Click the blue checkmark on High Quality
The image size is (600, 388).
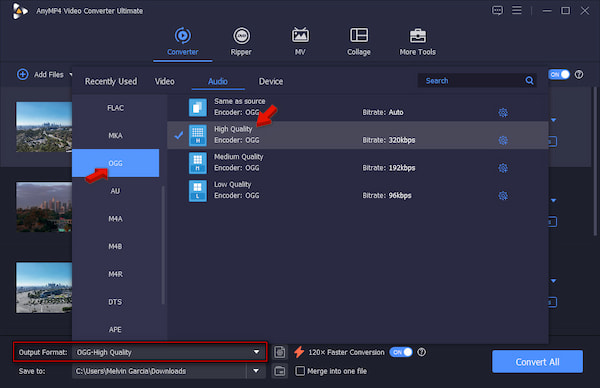178,135
